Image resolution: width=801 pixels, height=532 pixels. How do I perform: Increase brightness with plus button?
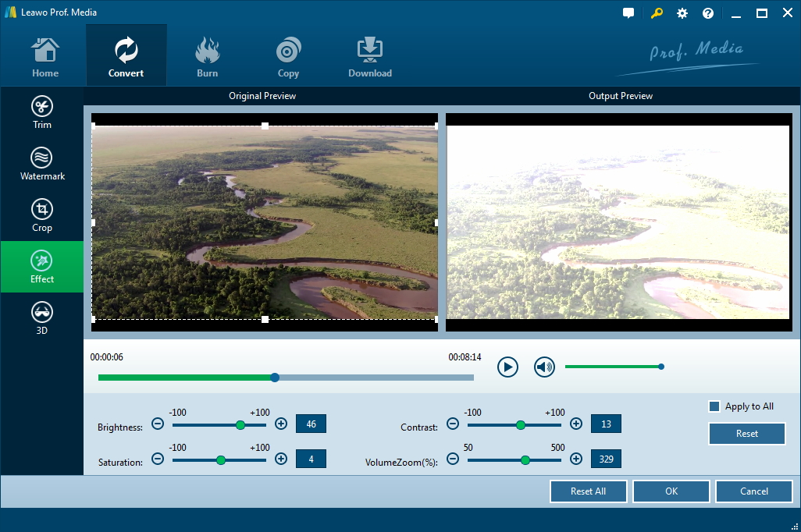pos(281,424)
